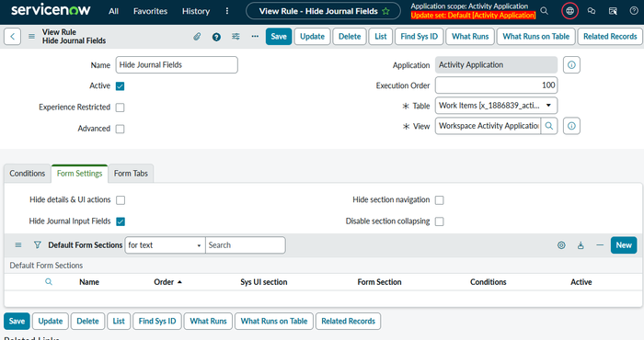Open list gear settings icon

[x=561, y=245]
